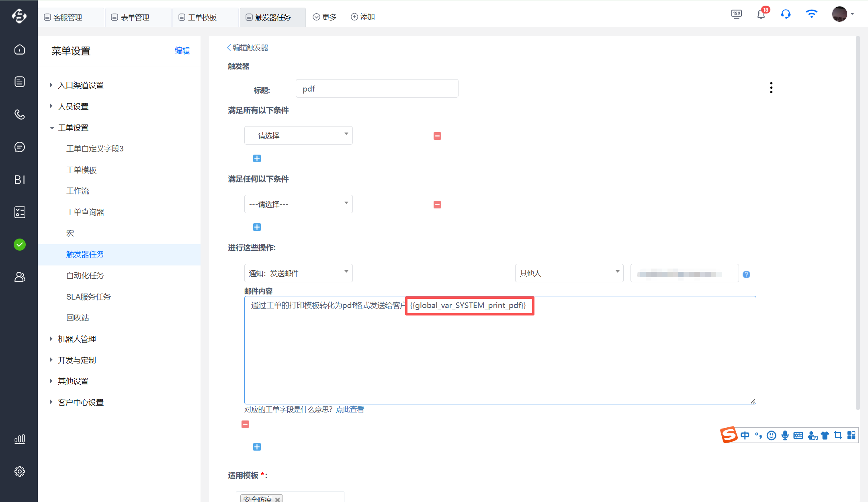Open the three-dot more options menu
Screen dimensions: 868x502
pyautogui.click(x=771, y=88)
